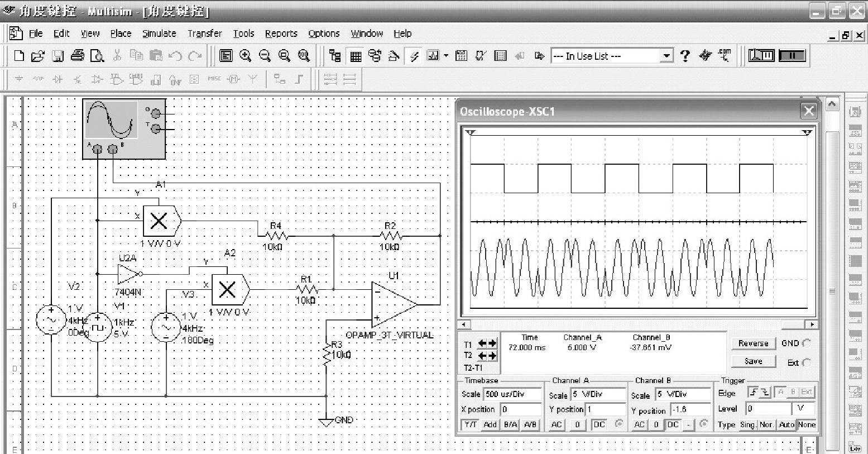Open the Grapher toolbar icon
The width and height of the screenshot is (868, 454).
tap(433, 56)
